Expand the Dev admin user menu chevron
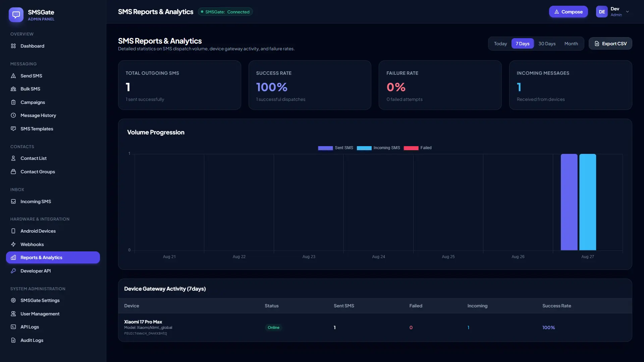 tap(628, 12)
